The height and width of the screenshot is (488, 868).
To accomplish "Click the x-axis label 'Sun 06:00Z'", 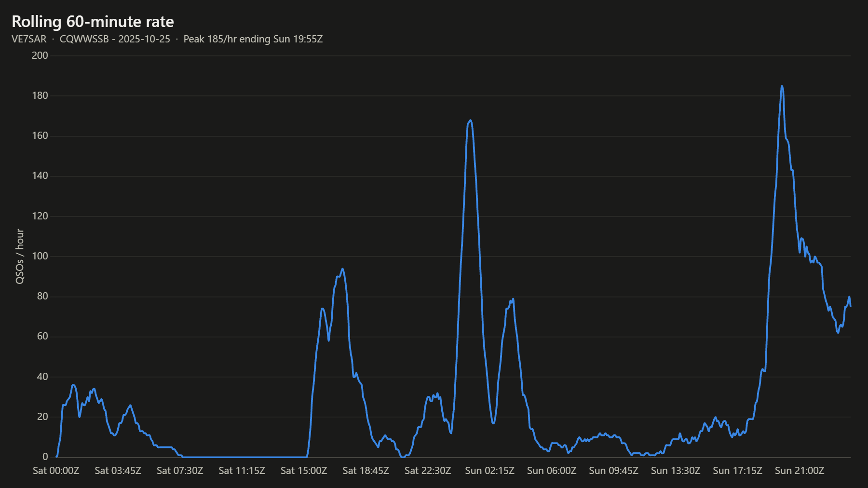I will (552, 471).
